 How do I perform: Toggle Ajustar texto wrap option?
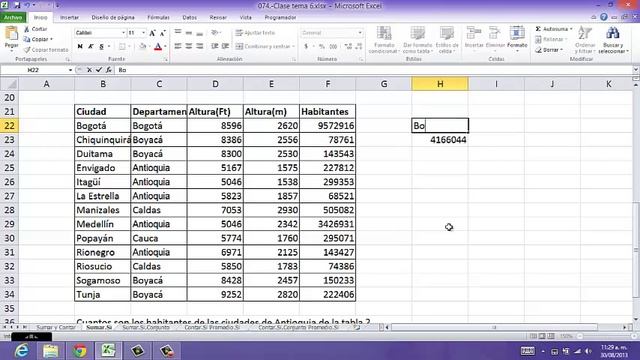click(x=256, y=33)
